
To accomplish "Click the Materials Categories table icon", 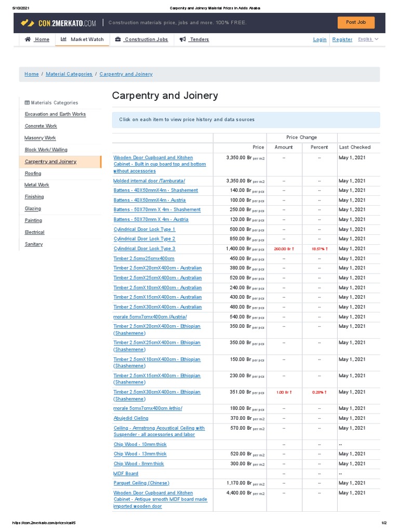I will (x=27, y=103).
